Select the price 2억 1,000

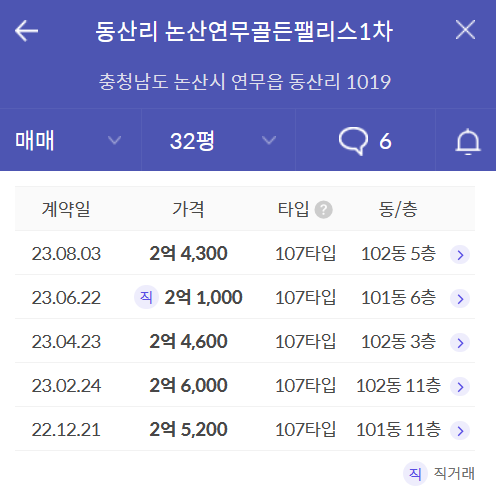click(x=203, y=297)
